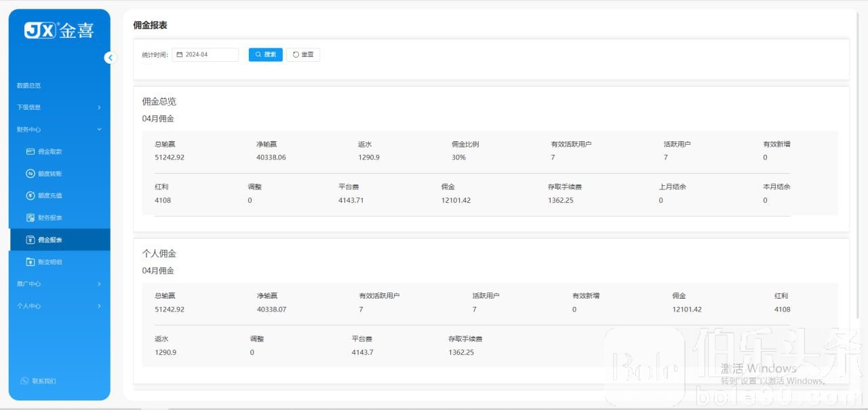Expand the 下级信息 menu chevron
Viewport: 868px width, 410px height.
(99, 107)
